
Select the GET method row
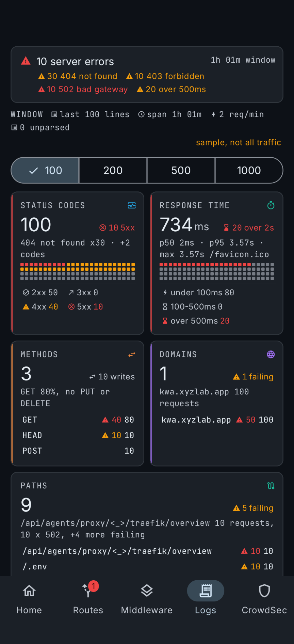78,420
